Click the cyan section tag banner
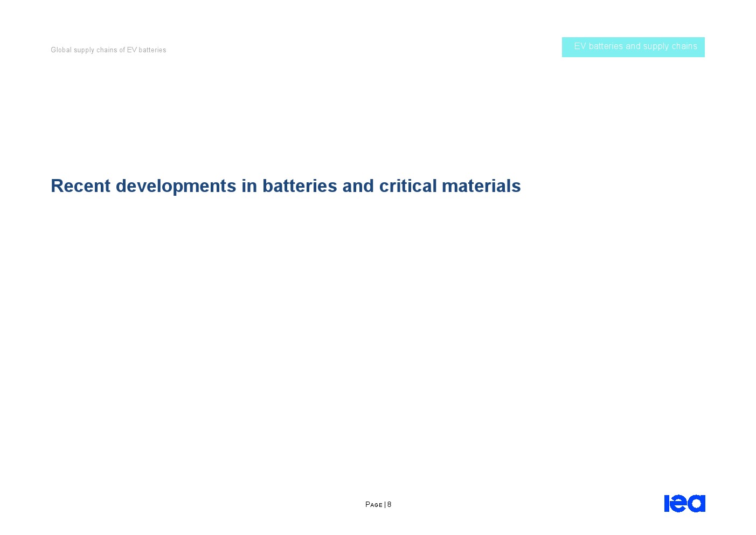 633,47
